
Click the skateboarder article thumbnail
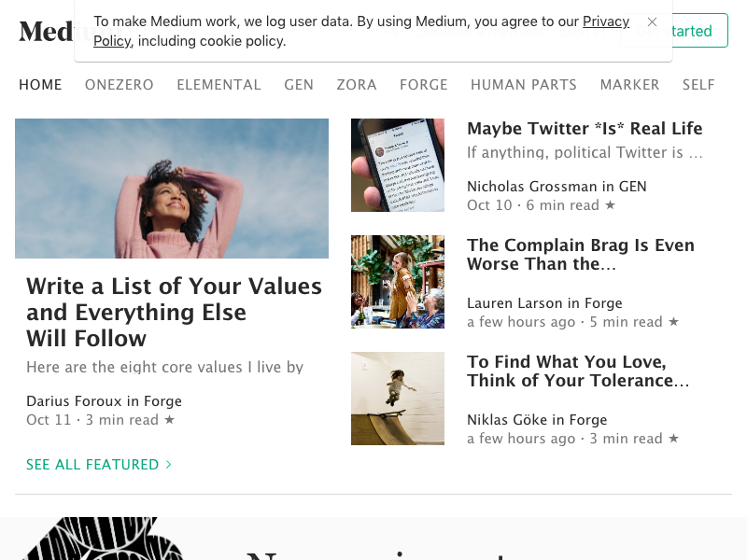[398, 399]
